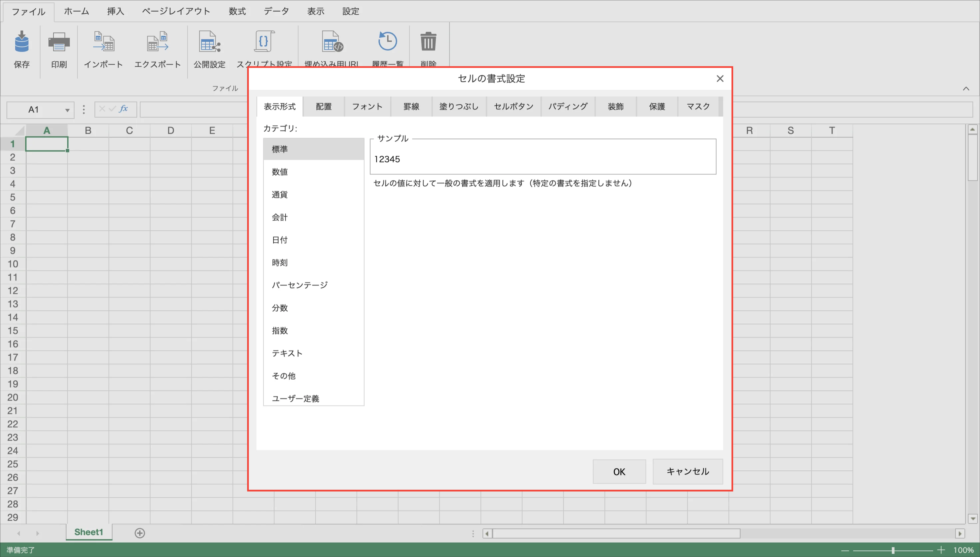
Task: Click the zoom slider handle
Action: tap(893, 550)
